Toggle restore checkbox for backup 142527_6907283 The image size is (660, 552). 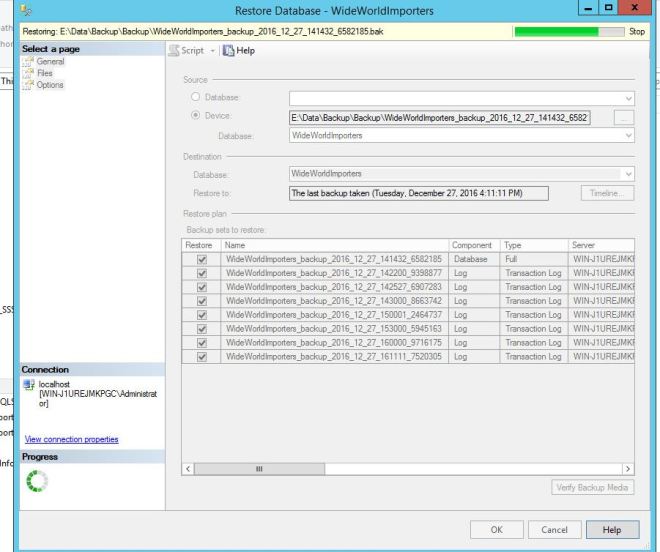click(202, 287)
